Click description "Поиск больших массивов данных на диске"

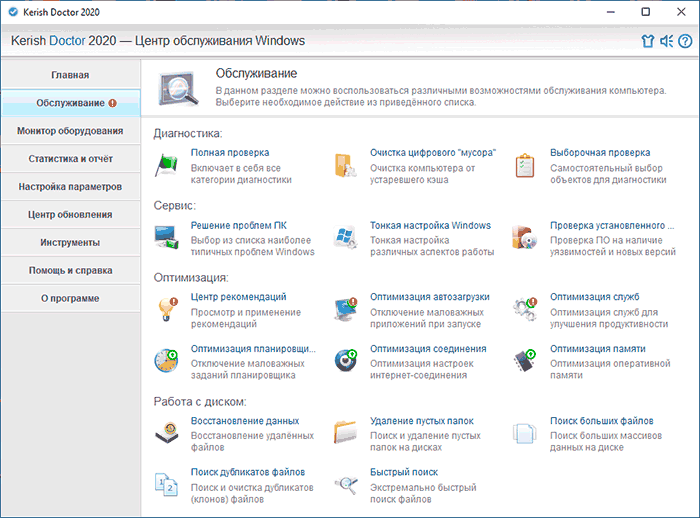pos(606,441)
